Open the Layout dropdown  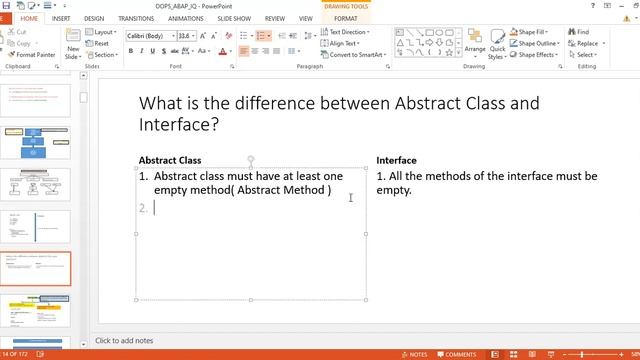click(101, 32)
